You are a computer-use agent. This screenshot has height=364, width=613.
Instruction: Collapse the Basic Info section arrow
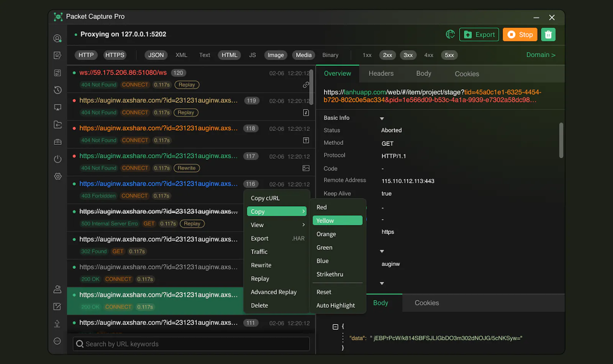(x=382, y=118)
